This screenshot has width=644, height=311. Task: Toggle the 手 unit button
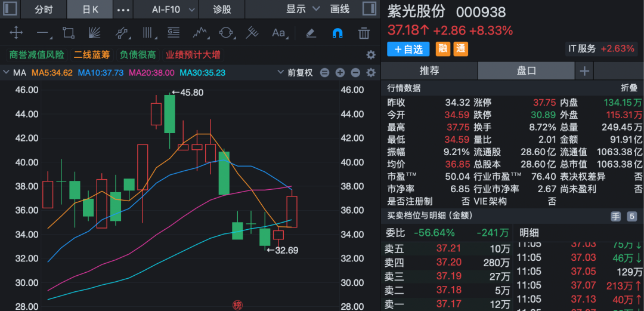pyautogui.click(x=615, y=217)
